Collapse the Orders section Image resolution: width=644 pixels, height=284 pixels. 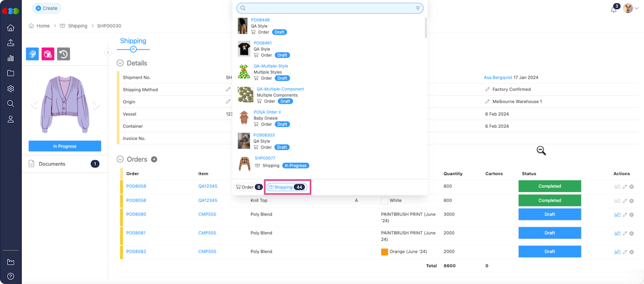[x=120, y=159]
